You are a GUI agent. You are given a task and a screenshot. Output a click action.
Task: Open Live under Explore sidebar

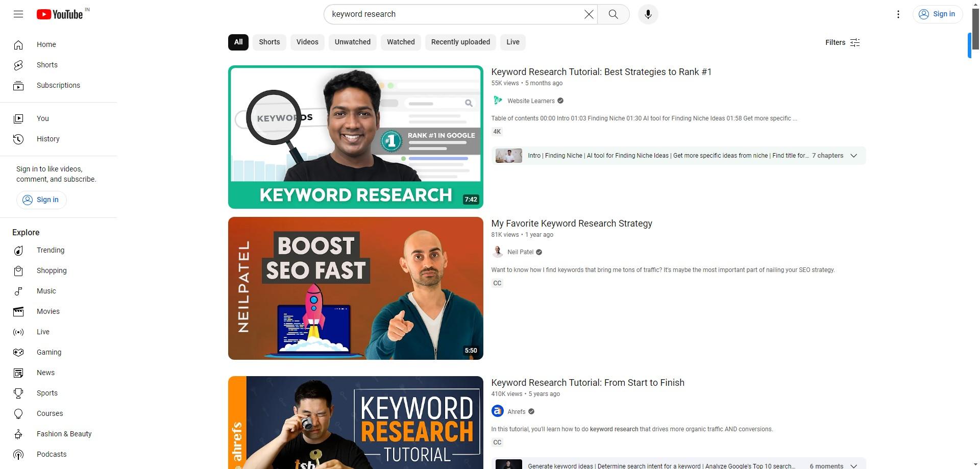(x=59, y=332)
